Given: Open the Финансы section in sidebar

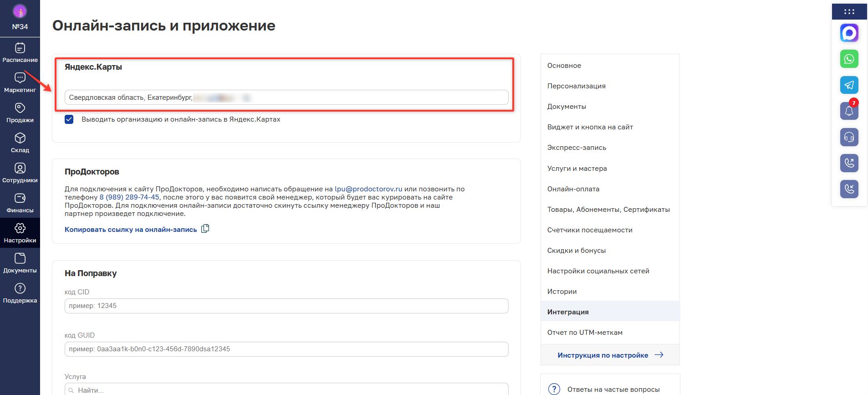Looking at the screenshot, I should tap(20, 203).
